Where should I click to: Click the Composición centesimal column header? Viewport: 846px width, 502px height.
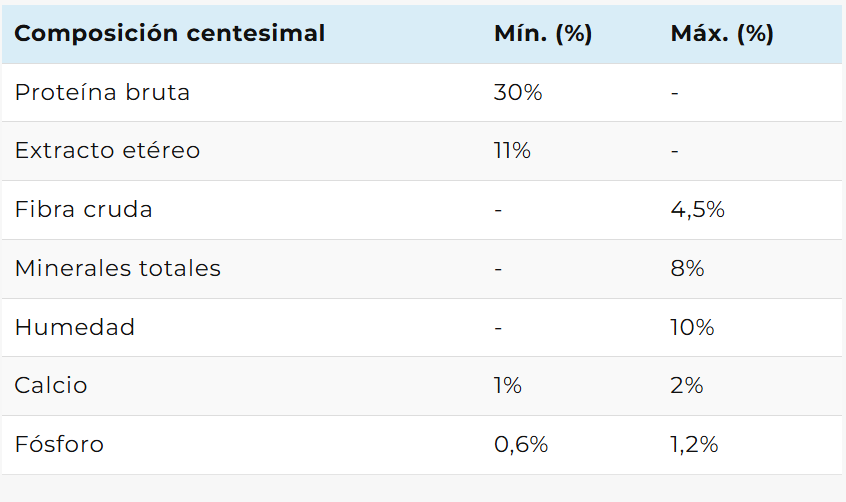(x=170, y=33)
